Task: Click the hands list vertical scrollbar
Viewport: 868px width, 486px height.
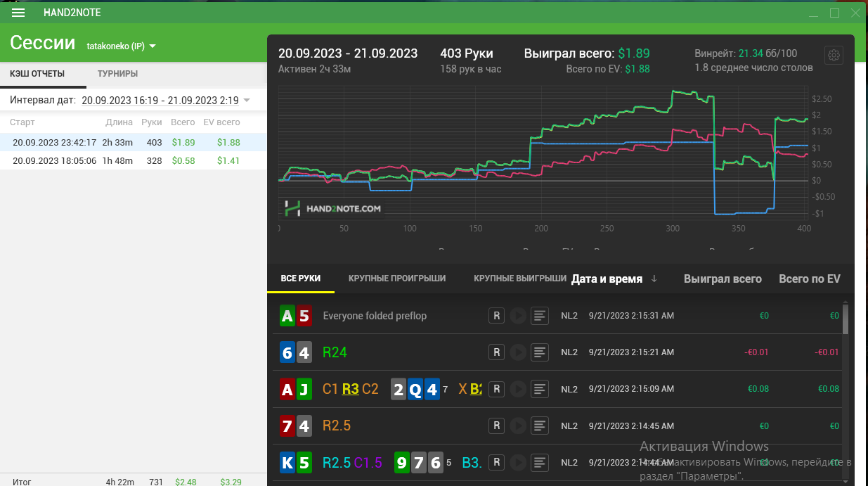Action: (846, 319)
